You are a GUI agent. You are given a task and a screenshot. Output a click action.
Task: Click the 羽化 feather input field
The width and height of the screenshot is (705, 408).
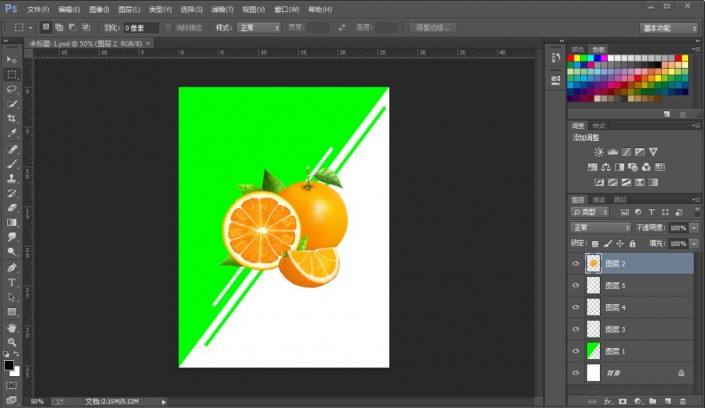point(141,28)
